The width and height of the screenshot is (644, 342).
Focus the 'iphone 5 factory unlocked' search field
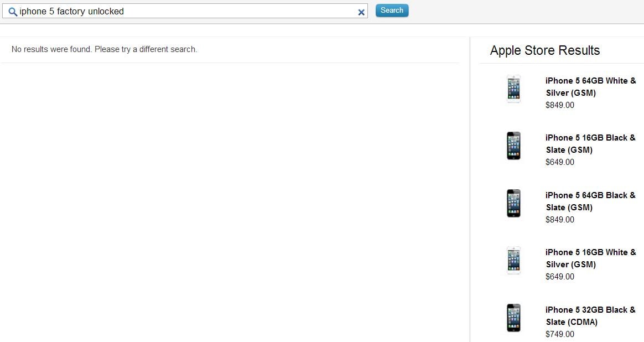tap(185, 11)
